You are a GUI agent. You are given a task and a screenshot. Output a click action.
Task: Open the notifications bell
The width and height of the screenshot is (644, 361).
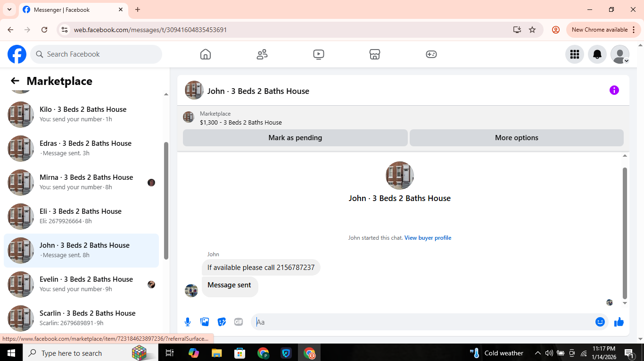[x=597, y=54]
